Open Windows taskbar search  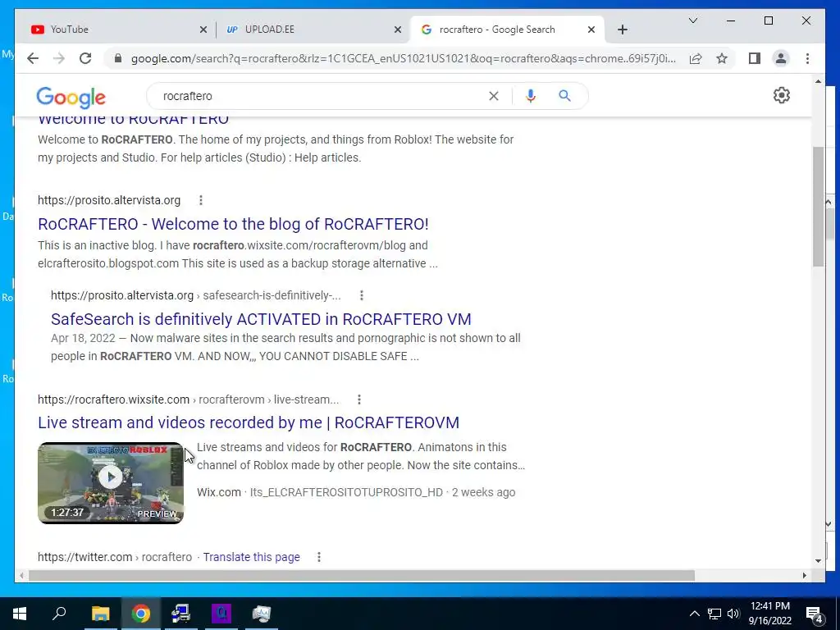point(59,614)
